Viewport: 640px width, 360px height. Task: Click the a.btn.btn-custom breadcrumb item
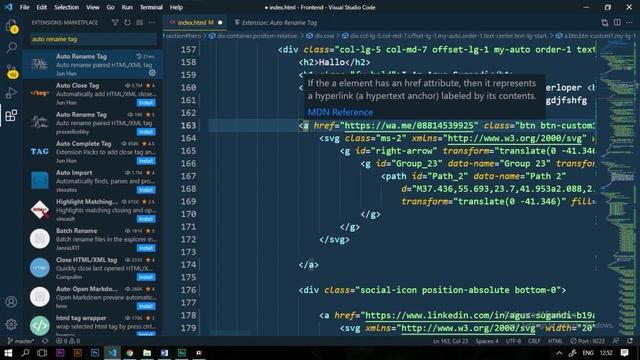(596, 36)
